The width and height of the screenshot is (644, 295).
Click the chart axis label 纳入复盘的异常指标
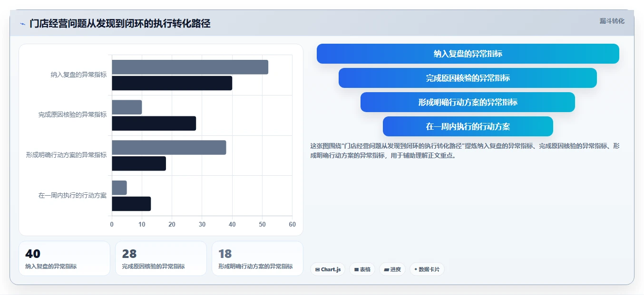click(78, 75)
